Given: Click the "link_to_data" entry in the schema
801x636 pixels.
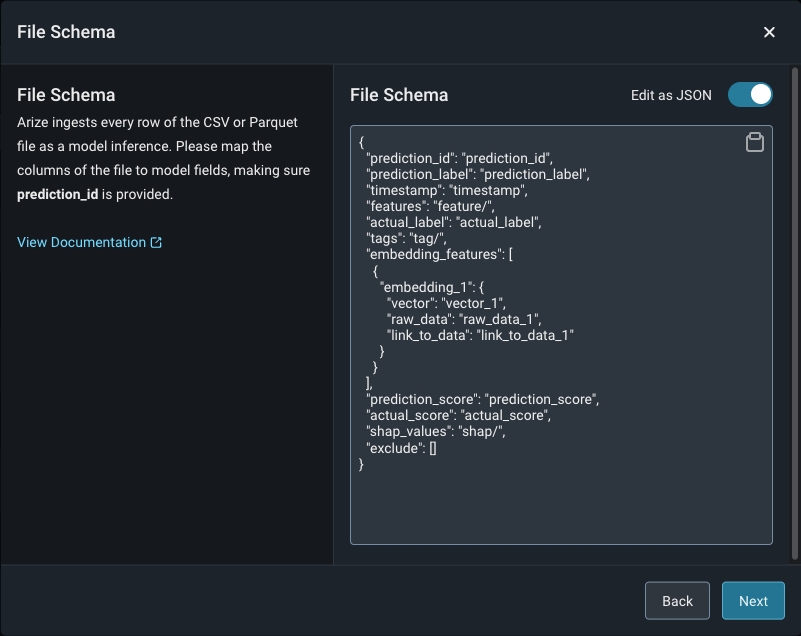Looking at the screenshot, I should tap(480, 335).
